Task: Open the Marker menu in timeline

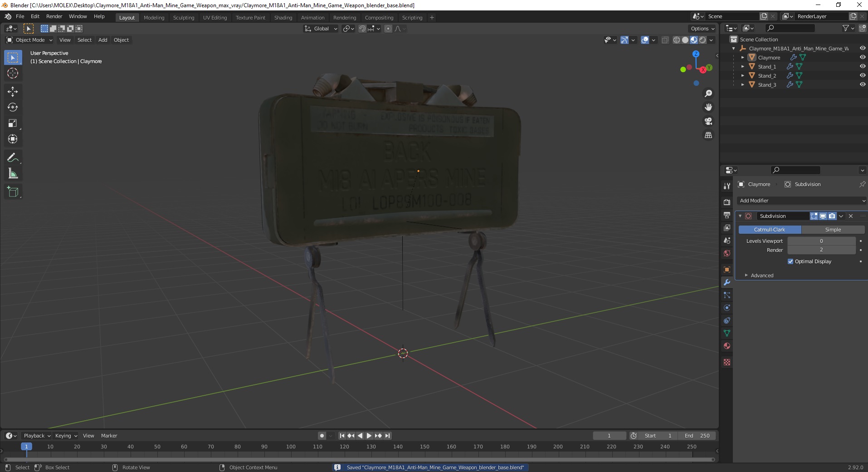Action: 109,436
